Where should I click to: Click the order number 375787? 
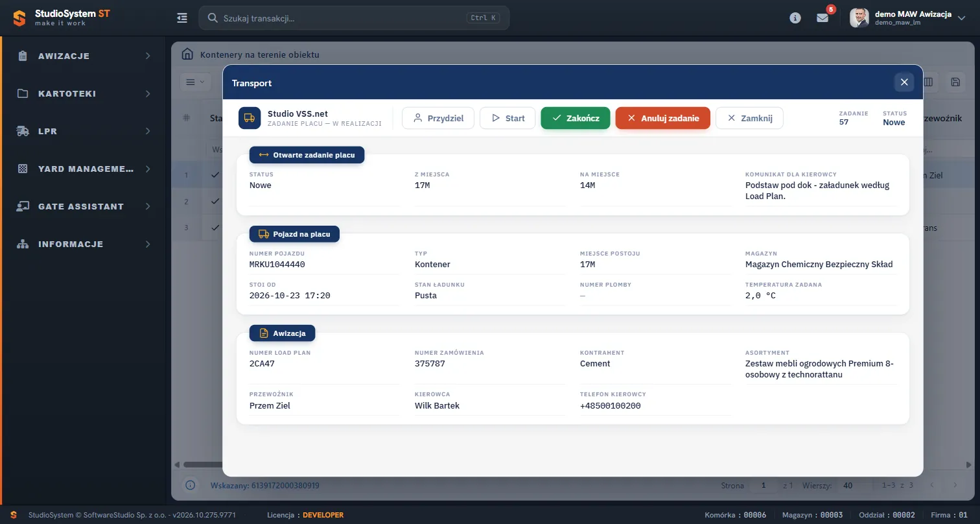tap(430, 364)
